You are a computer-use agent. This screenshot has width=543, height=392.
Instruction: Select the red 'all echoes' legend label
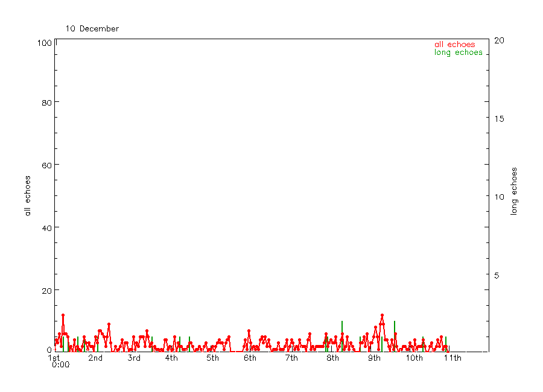point(455,44)
